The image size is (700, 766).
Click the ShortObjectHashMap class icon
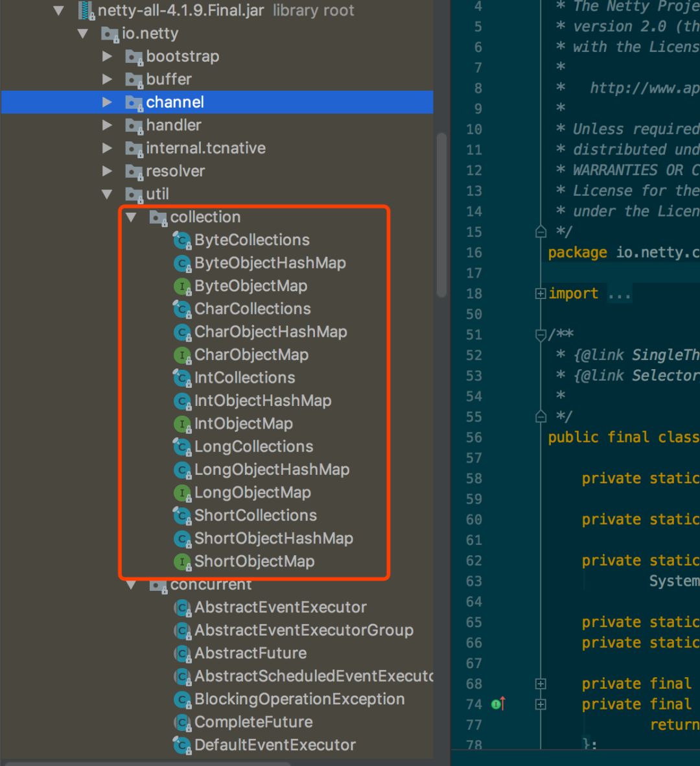tap(182, 539)
